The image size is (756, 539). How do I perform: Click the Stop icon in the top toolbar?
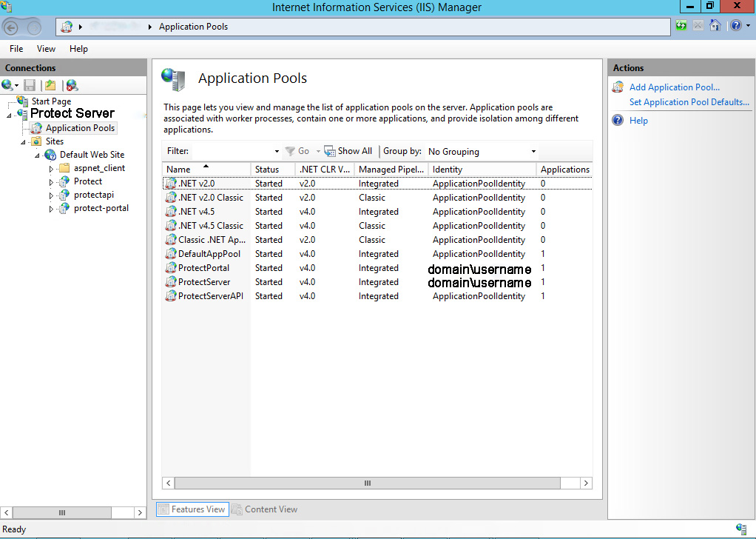(x=698, y=26)
